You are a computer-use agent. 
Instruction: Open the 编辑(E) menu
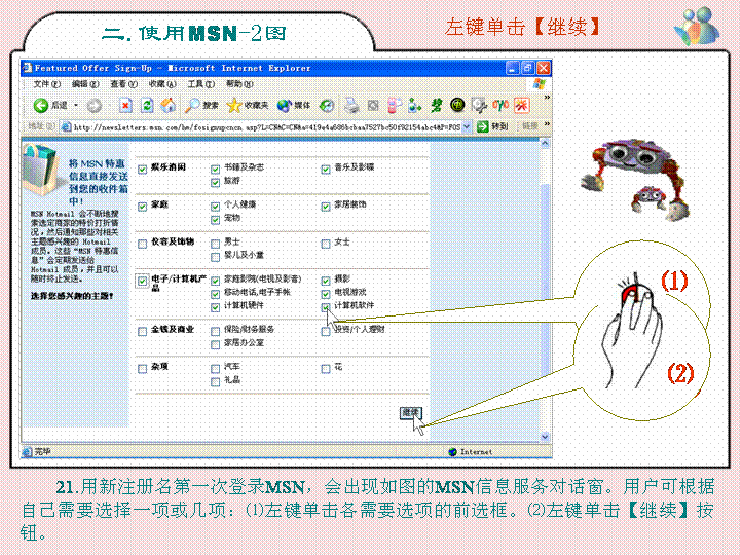coord(85,84)
